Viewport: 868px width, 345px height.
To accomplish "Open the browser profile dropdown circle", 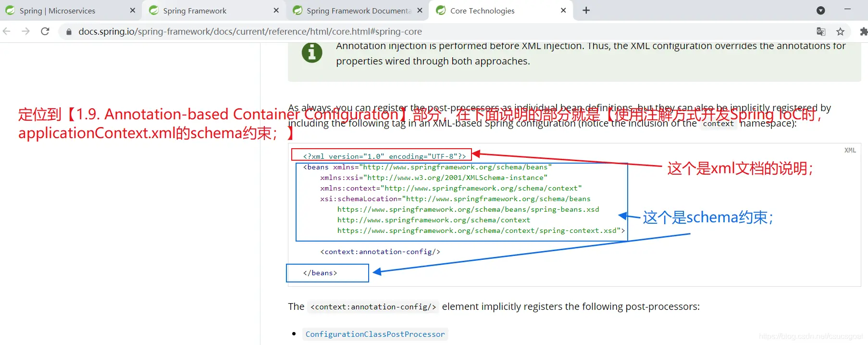I will point(821,11).
